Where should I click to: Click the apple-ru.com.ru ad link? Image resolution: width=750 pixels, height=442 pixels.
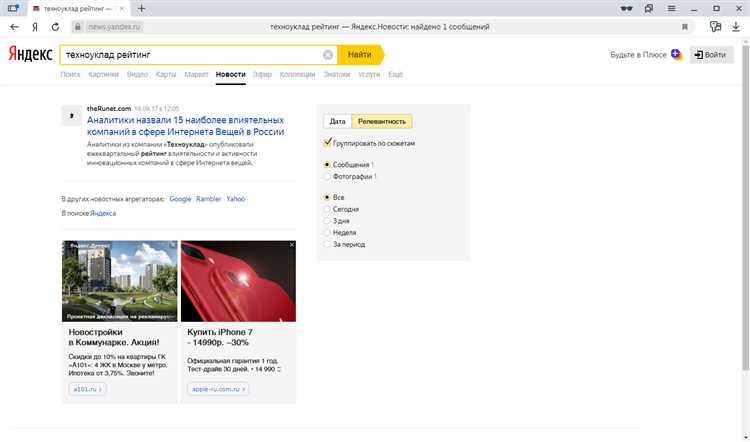pyautogui.click(x=218, y=389)
